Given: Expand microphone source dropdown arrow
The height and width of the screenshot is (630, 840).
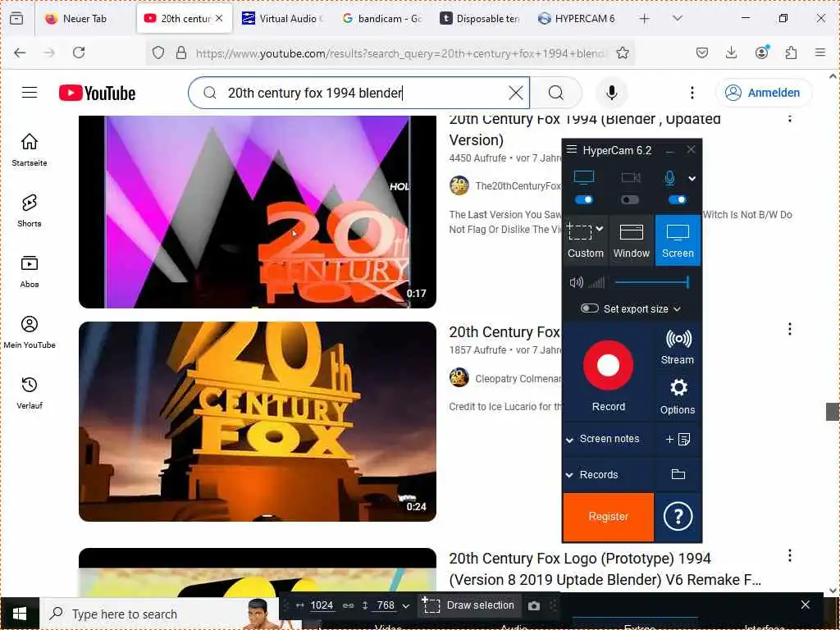Looking at the screenshot, I should coord(692,178).
